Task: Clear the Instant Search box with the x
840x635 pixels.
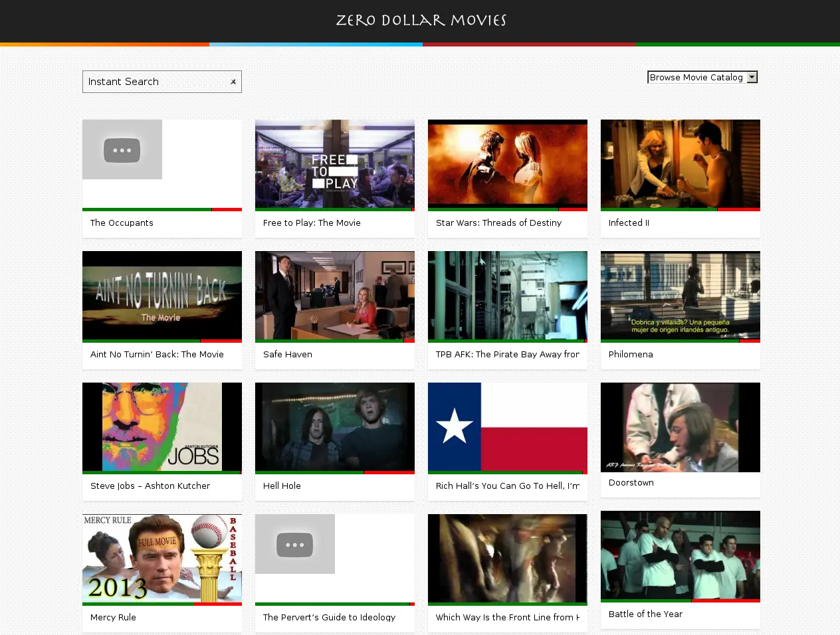Action: pyautogui.click(x=233, y=82)
